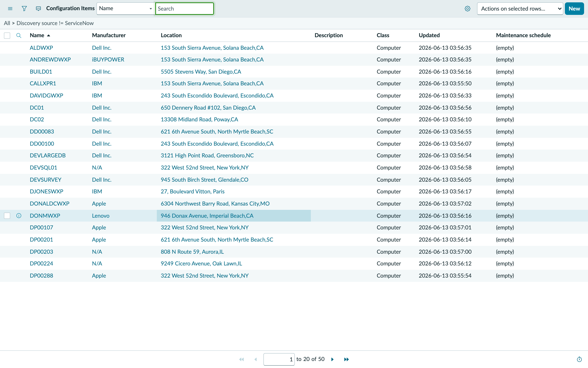Open 945 South Birch Street location
Screen dimensions: 588x368
tap(204, 180)
